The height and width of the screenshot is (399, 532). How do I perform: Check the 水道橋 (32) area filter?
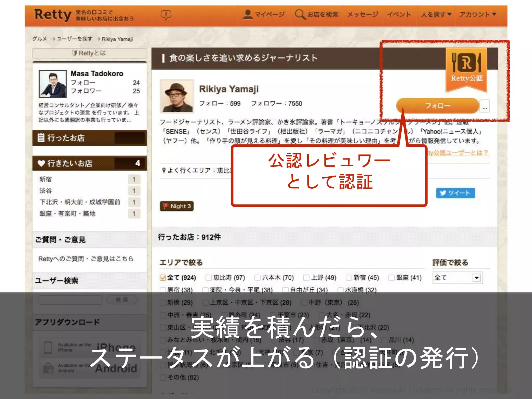(x=340, y=290)
